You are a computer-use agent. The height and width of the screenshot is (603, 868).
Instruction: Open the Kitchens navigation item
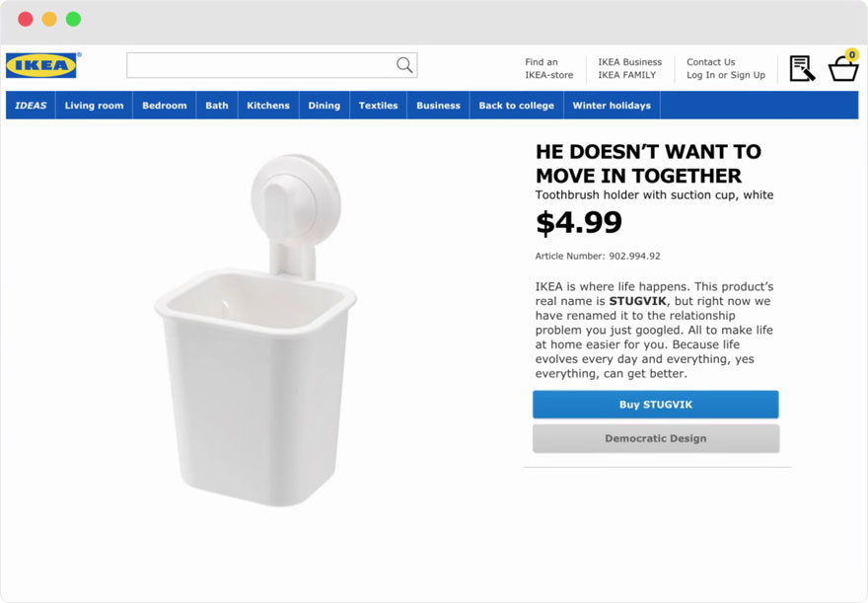tap(268, 106)
